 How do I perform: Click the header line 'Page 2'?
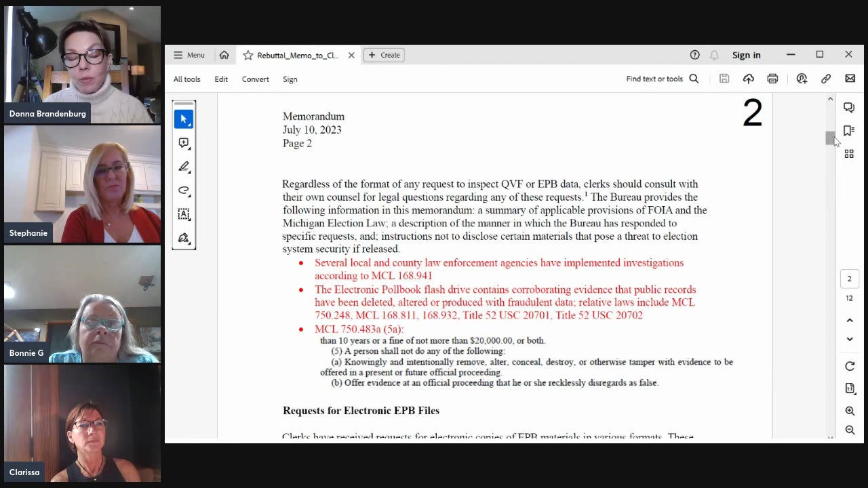click(x=297, y=144)
